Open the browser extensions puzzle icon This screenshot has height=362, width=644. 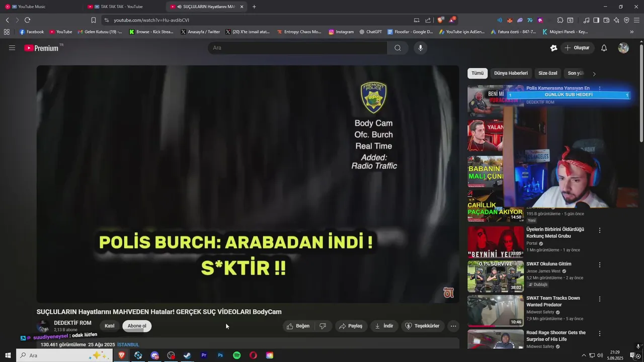(x=560, y=20)
